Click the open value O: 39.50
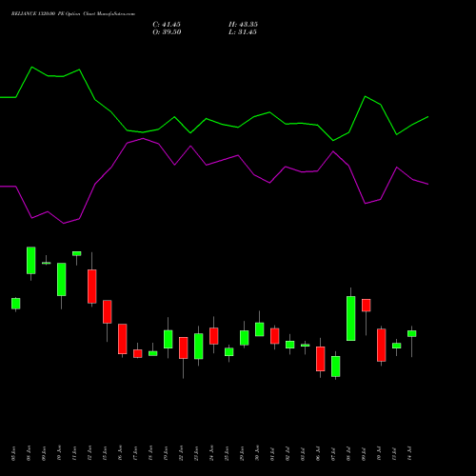476x476 pixels. click(x=167, y=32)
